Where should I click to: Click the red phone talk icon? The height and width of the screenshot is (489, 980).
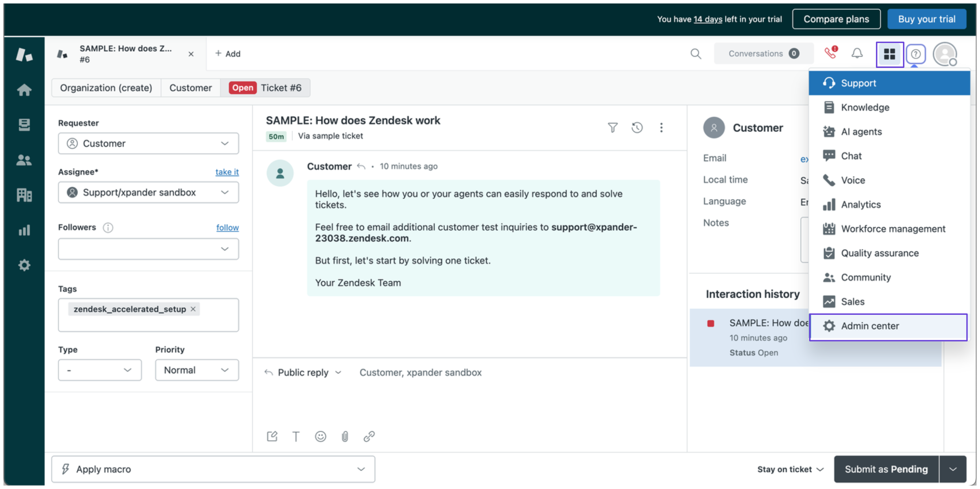click(830, 53)
